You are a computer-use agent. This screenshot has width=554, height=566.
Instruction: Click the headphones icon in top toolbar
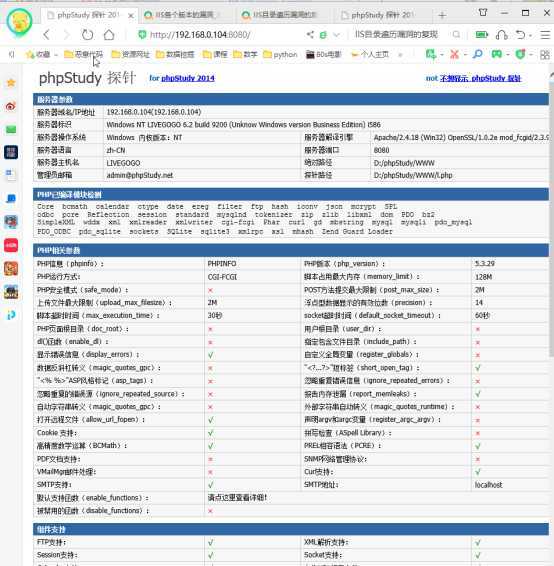(x=502, y=35)
